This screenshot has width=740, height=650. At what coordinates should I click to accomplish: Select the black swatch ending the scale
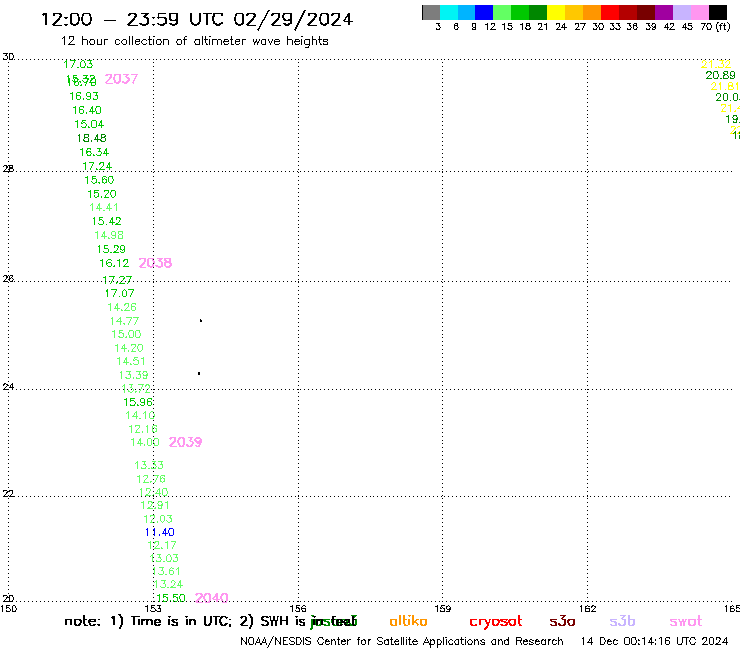click(x=717, y=12)
